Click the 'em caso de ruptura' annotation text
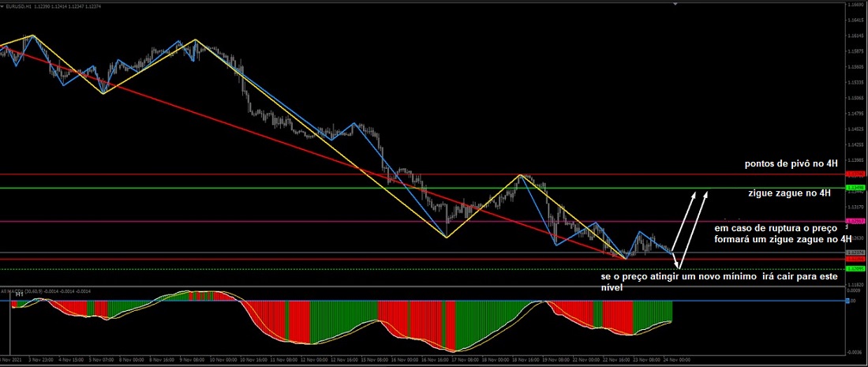 coord(782,234)
